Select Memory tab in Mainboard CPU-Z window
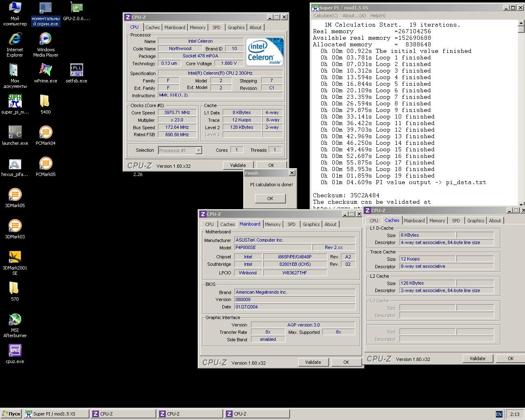525x420 pixels. (x=273, y=224)
